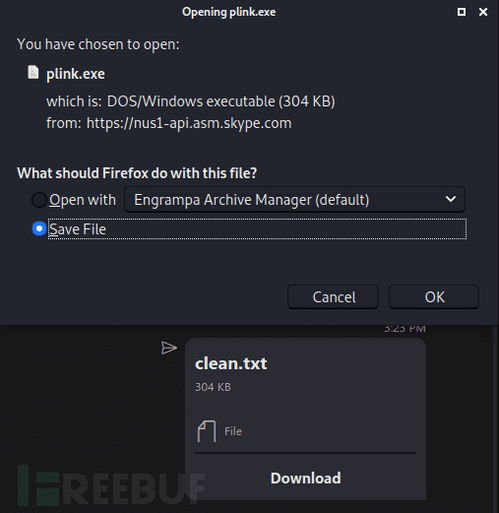This screenshot has width=499, height=513.
Task: Click the sent message arrow icon
Action: click(169, 348)
